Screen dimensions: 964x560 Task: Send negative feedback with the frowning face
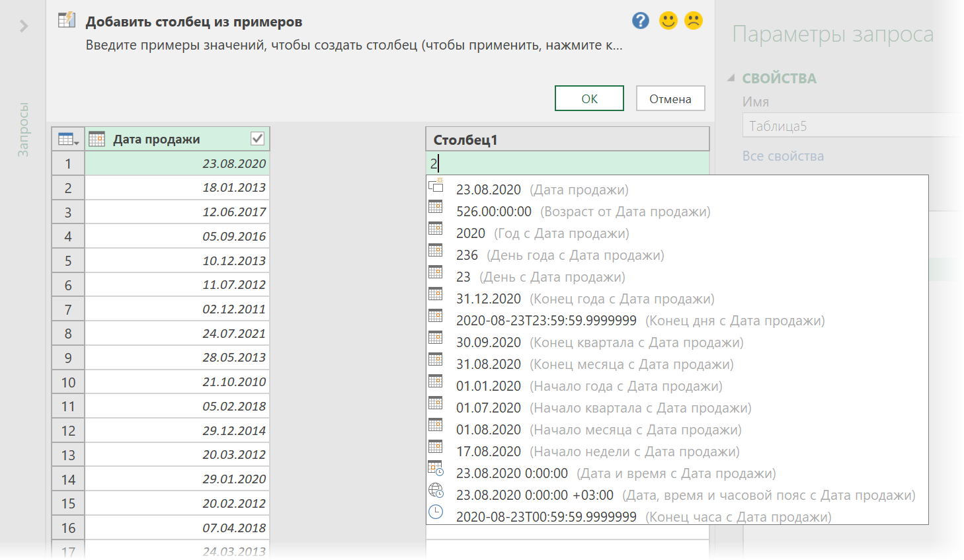pos(694,20)
